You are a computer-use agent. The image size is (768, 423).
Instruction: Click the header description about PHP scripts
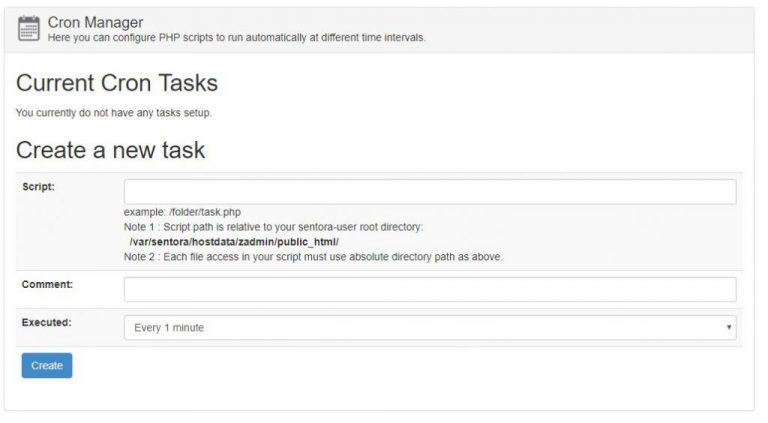(236, 38)
